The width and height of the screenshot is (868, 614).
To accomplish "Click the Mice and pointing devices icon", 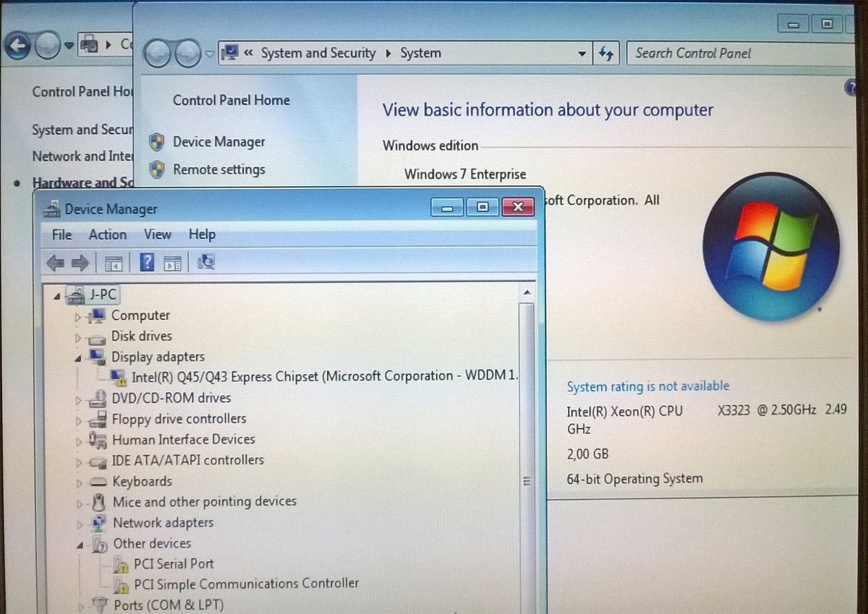I will point(99,502).
